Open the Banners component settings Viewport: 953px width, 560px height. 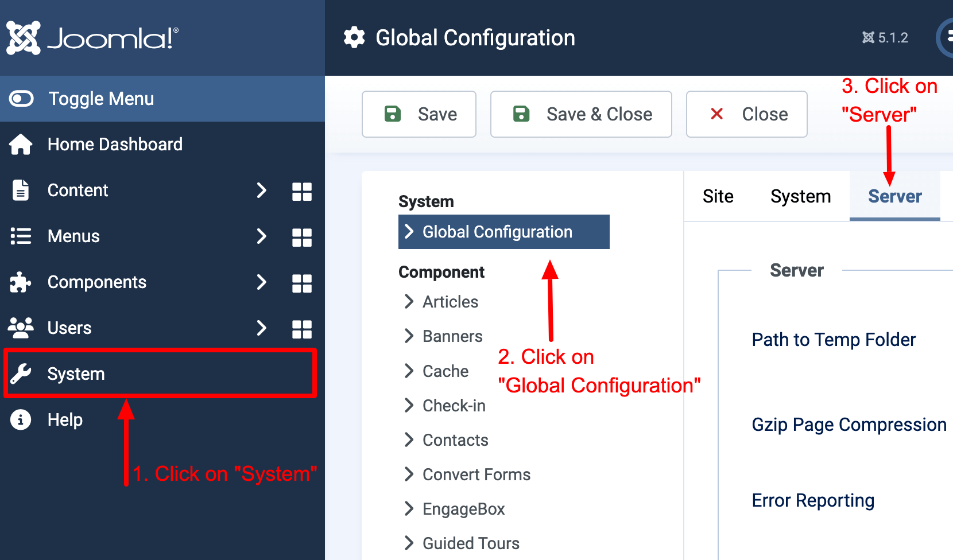452,336
